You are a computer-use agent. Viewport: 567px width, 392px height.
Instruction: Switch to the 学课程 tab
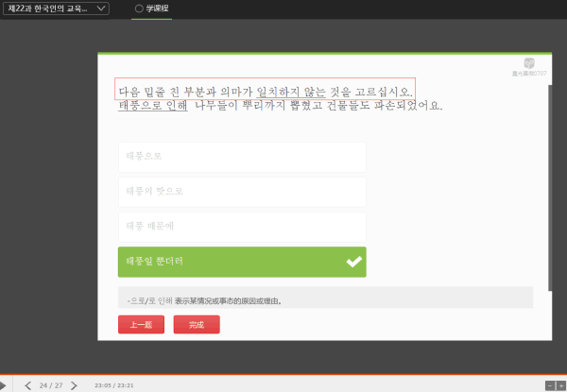(x=151, y=9)
